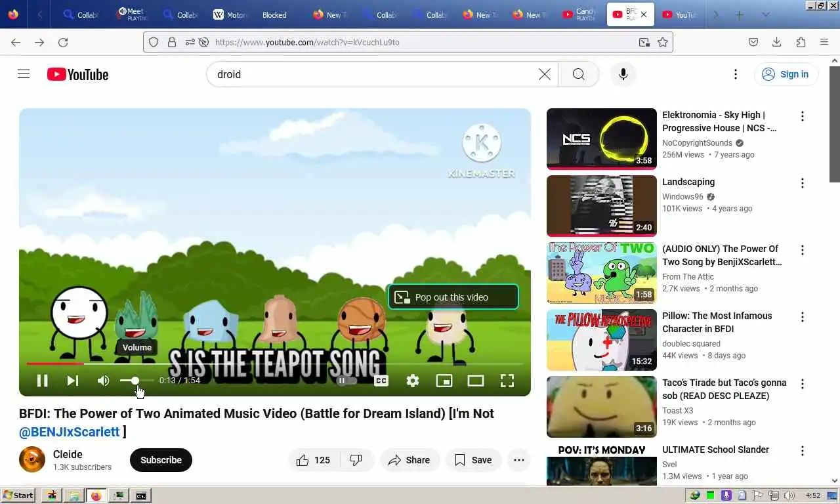Click the Firefox taskbar button
This screenshot has height=504, width=840.
coord(96,495)
